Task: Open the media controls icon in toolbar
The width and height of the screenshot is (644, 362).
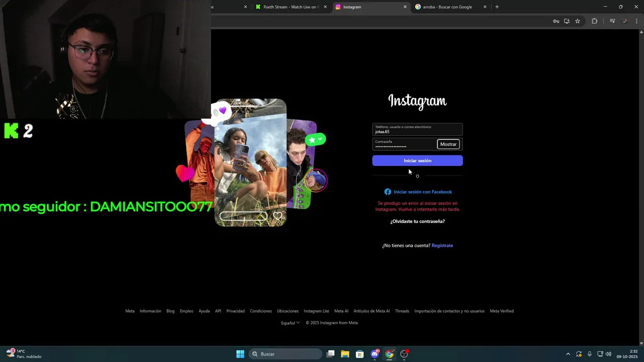Action: [x=612, y=21]
